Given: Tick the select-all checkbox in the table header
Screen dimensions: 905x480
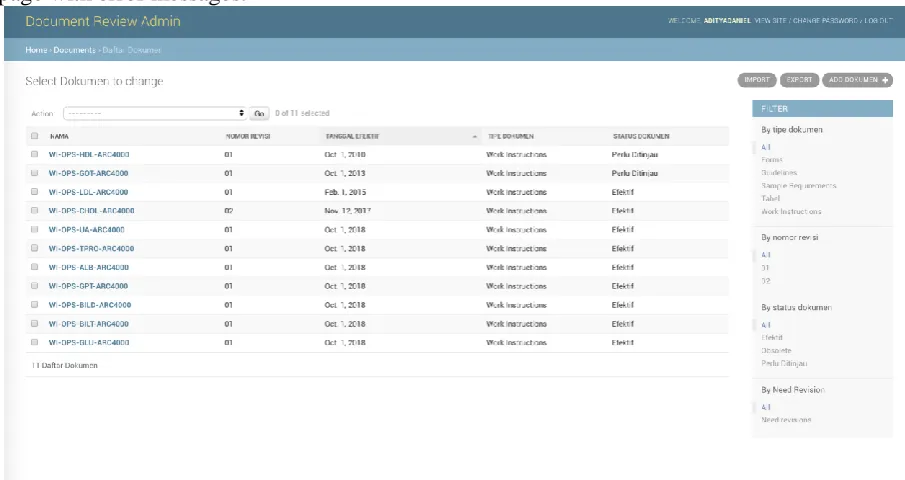Looking at the screenshot, I should (35, 136).
